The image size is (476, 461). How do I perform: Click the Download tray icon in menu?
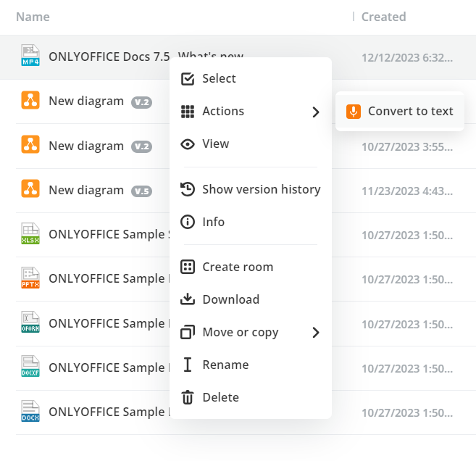(x=188, y=299)
